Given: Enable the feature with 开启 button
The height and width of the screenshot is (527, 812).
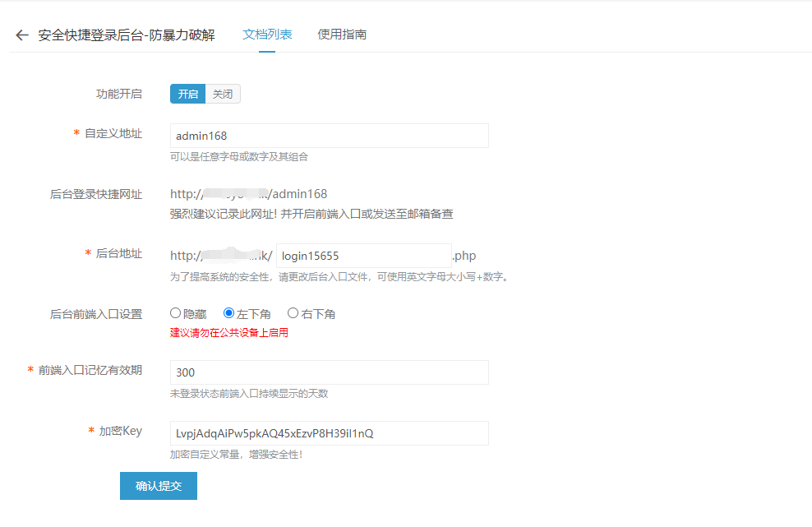Looking at the screenshot, I should [188, 94].
